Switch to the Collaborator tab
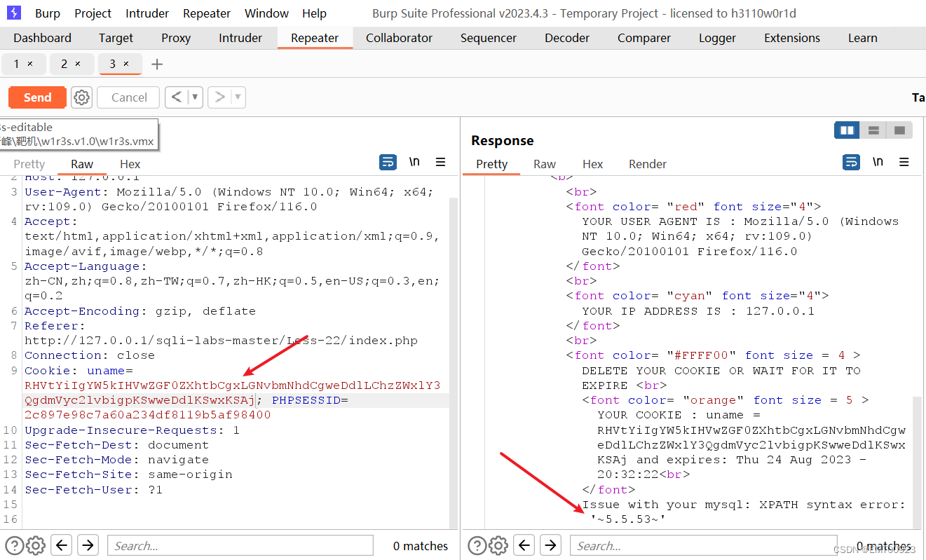Screen dimensions: 926x560 399,38
